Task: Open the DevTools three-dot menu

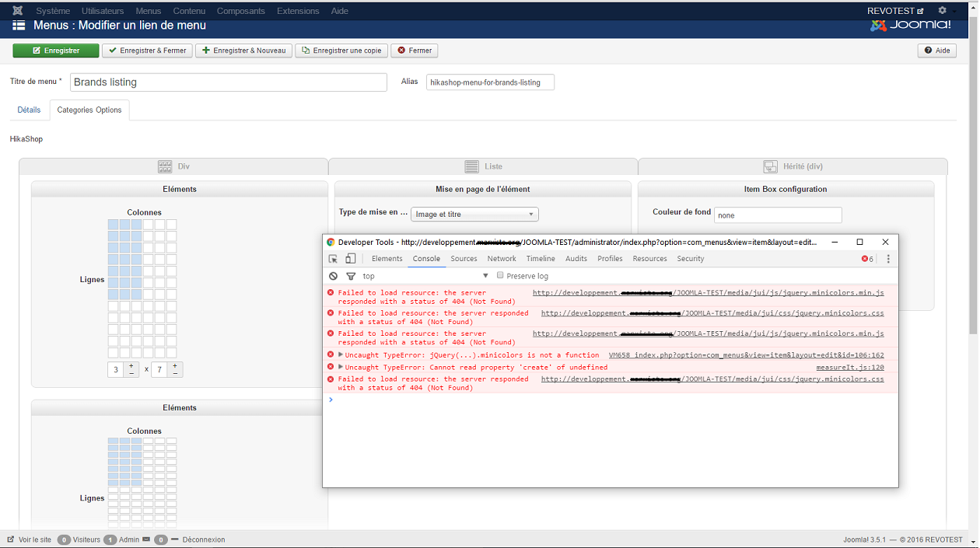Action: click(x=888, y=259)
